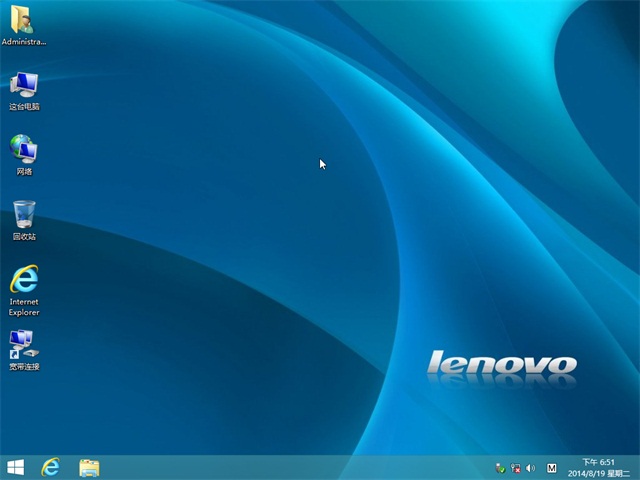Click the date 2014/8/19 星期二 in tray

pyautogui.click(x=596, y=473)
